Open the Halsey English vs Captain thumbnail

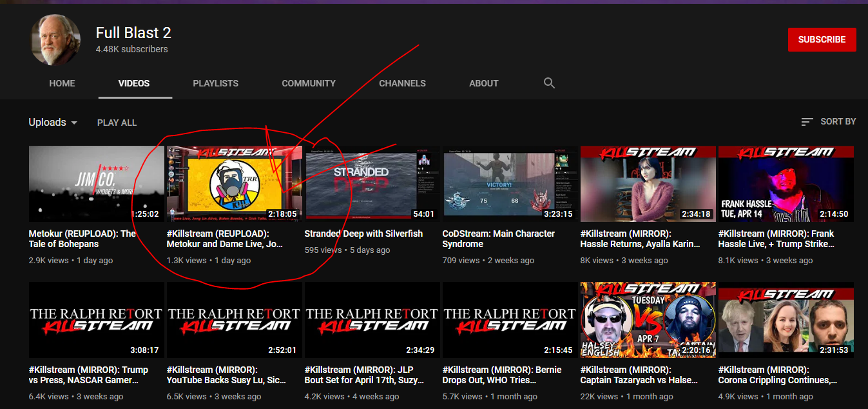point(648,320)
